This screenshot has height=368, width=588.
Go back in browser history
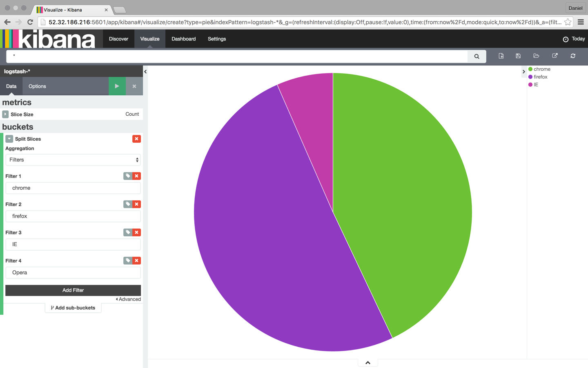pyautogui.click(x=7, y=22)
